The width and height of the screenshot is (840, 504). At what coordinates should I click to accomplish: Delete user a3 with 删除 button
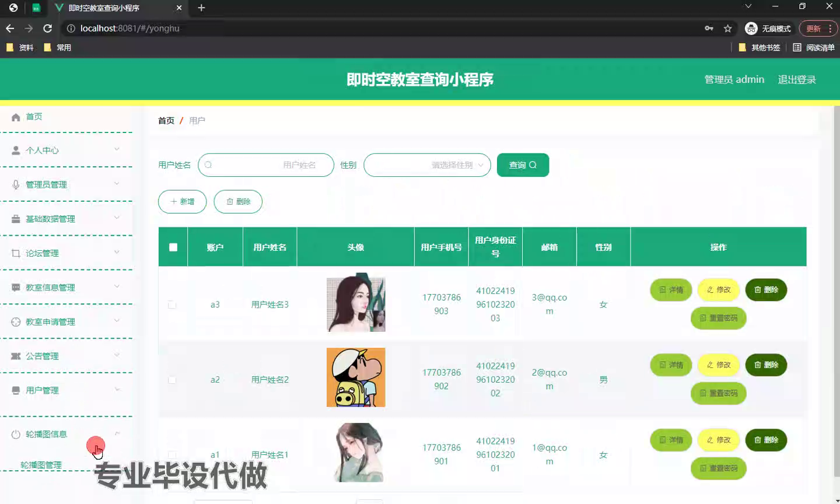pos(766,290)
